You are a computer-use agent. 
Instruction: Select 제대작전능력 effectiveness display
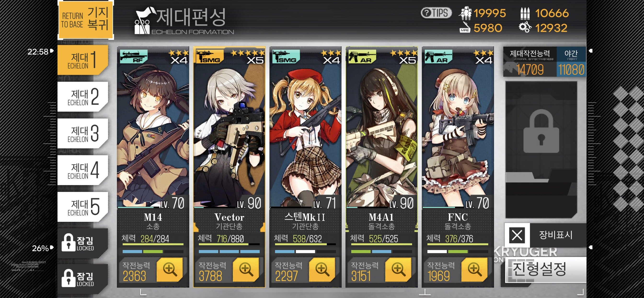[530, 62]
